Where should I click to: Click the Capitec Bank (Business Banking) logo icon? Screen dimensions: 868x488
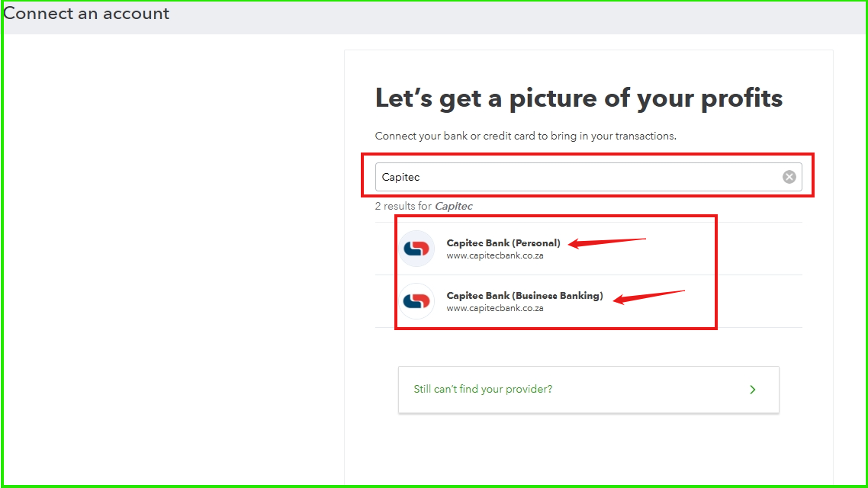click(416, 301)
